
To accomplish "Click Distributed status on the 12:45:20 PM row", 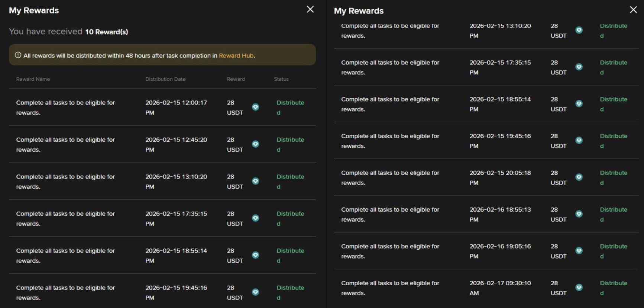I will (x=290, y=144).
